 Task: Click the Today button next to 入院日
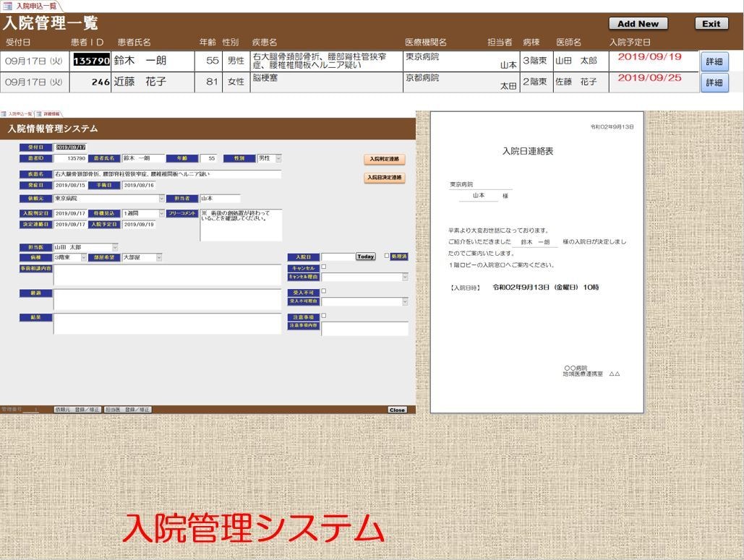pyautogui.click(x=365, y=257)
